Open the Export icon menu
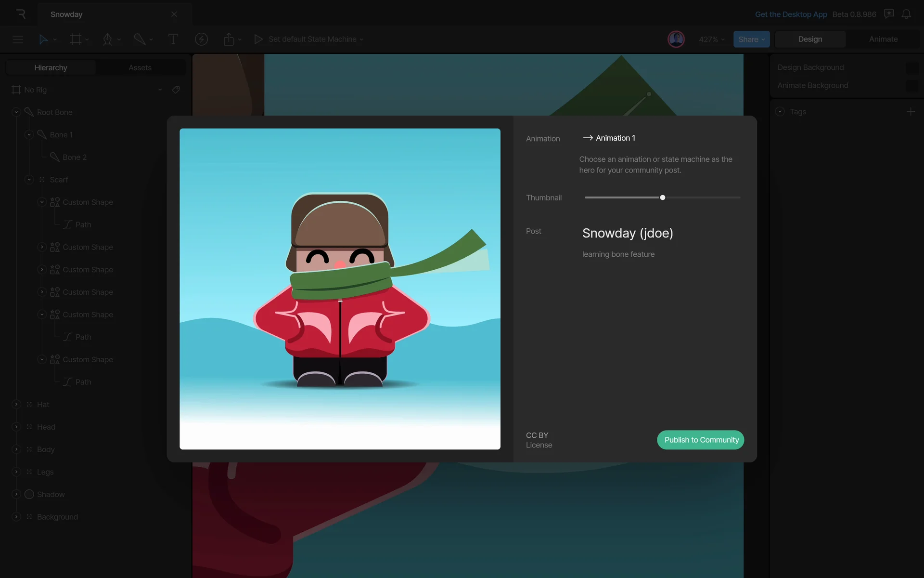 [229, 39]
